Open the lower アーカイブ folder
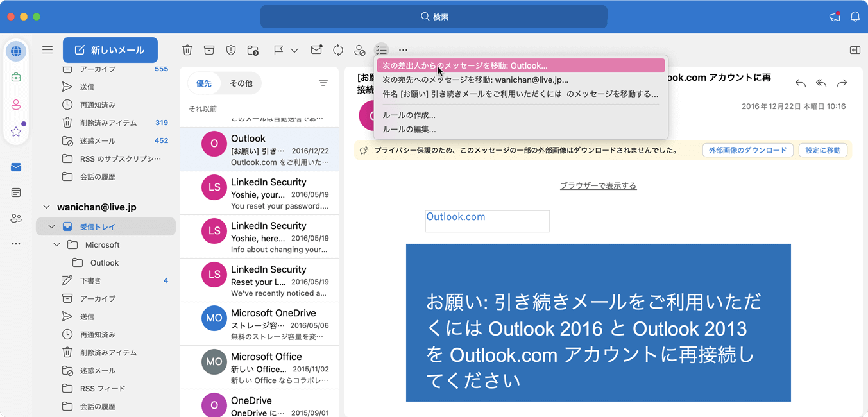This screenshot has width=868, height=417. point(106,298)
